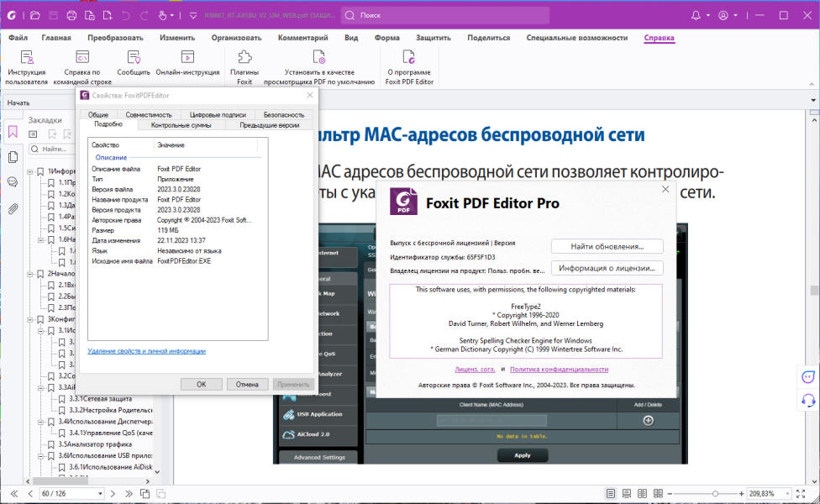Click the zoom slider handle
Viewport: 820px width, 504px height.
coord(715,494)
